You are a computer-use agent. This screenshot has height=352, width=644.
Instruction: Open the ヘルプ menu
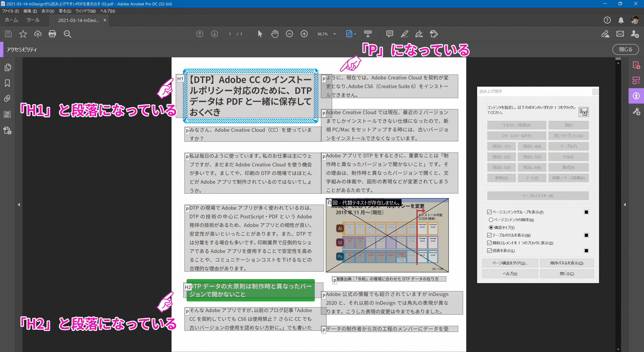tap(108, 11)
